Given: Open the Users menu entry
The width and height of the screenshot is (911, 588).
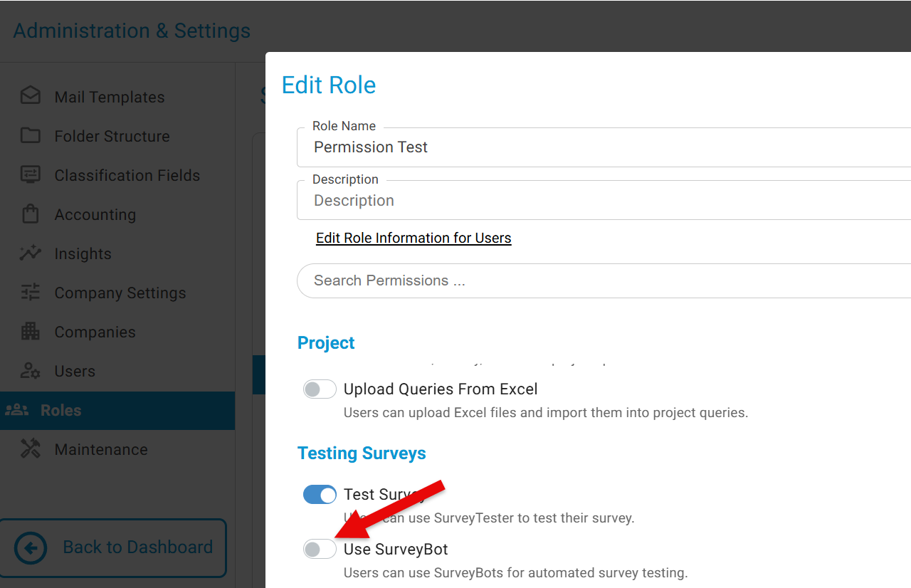Looking at the screenshot, I should pos(75,371).
